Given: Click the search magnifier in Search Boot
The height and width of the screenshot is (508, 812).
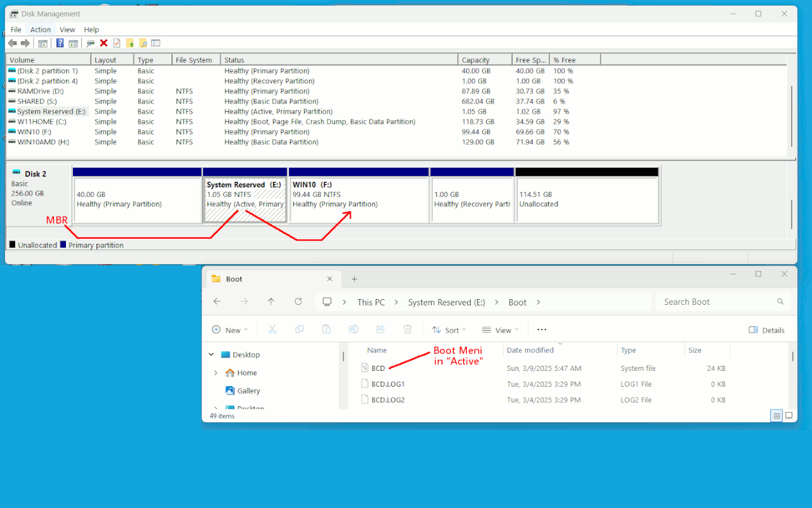Looking at the screenshot, I should pos(780,302).
